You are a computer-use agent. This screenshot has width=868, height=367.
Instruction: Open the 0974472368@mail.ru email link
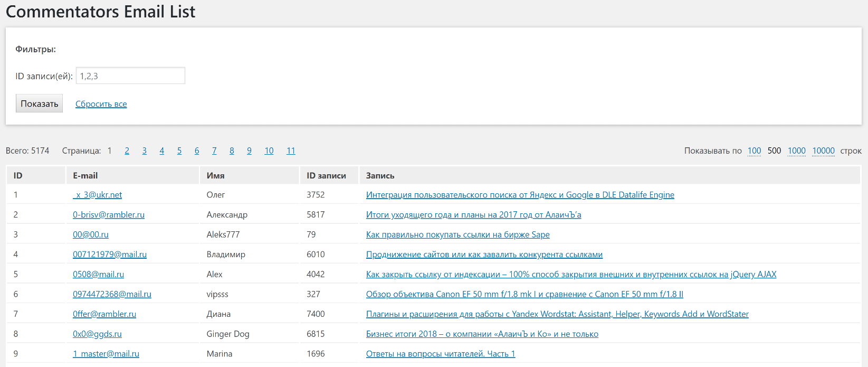coord(112,294)
